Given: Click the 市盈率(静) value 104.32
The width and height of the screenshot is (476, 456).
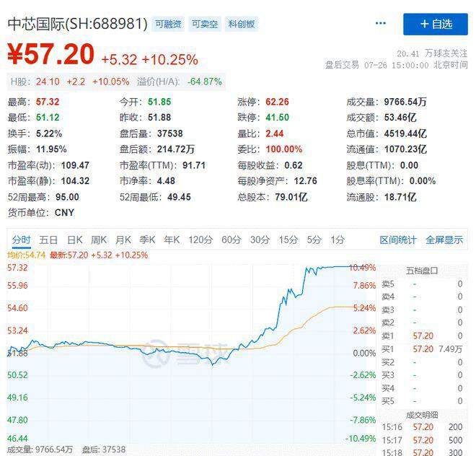Looking at the screenshot, I should click(x=75, y=181).
